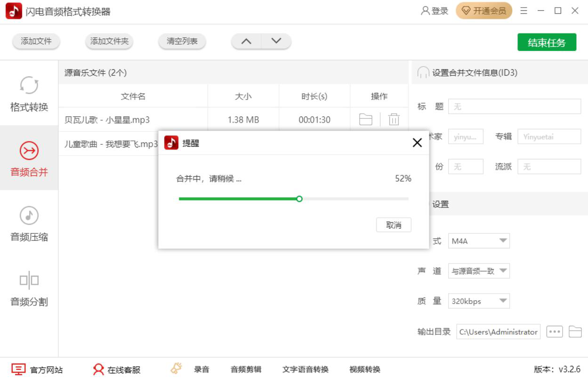Screen dimensions: 588x379
Task: Open 音频压缩 sidebar tab
Action: tap(29, 223)
